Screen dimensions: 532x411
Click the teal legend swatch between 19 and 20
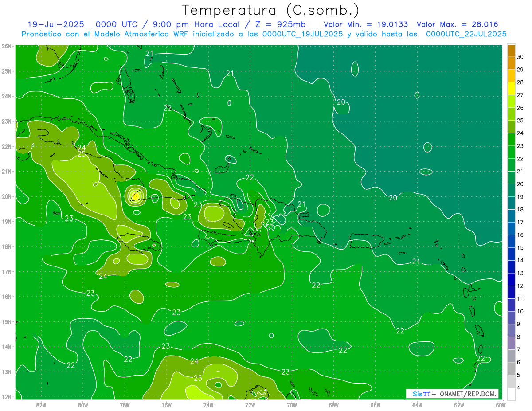click(x=511, y=190)
